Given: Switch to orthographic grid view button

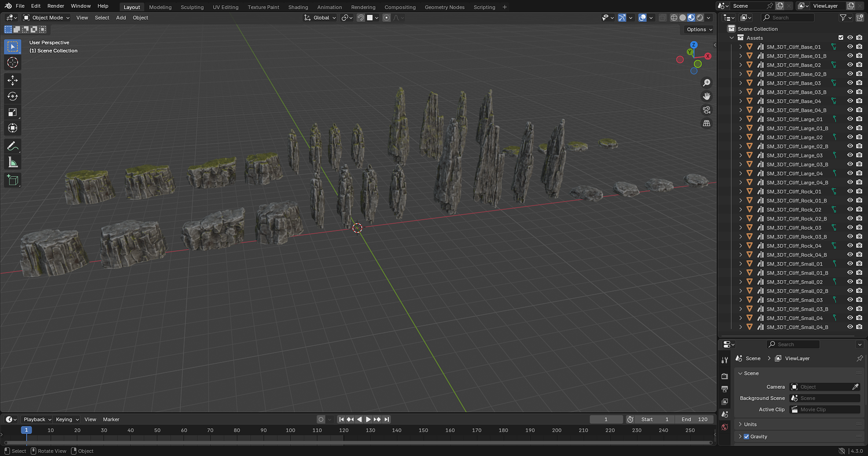Looking at the screenshot, I should coord(706,123).
